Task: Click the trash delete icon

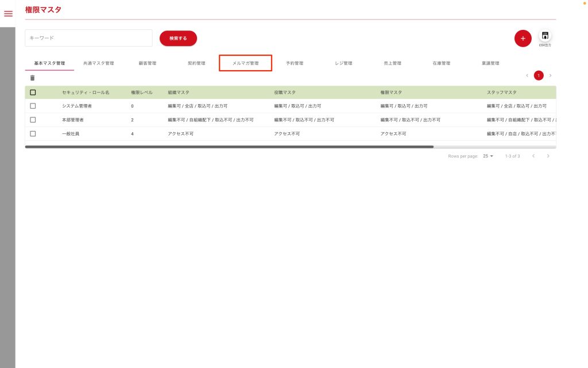Action: coord(32,78)
